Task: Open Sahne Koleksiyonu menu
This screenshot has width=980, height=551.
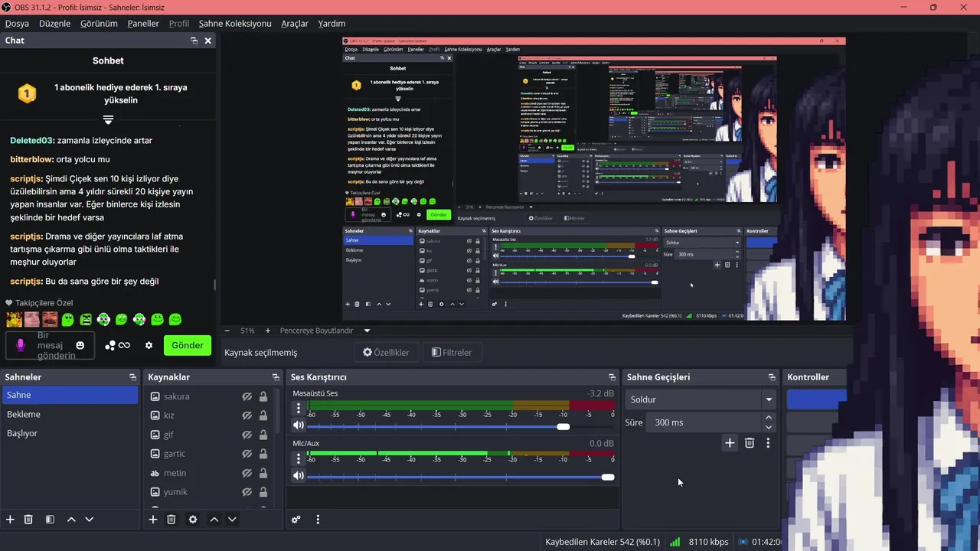Action: (x=235, y=24)
